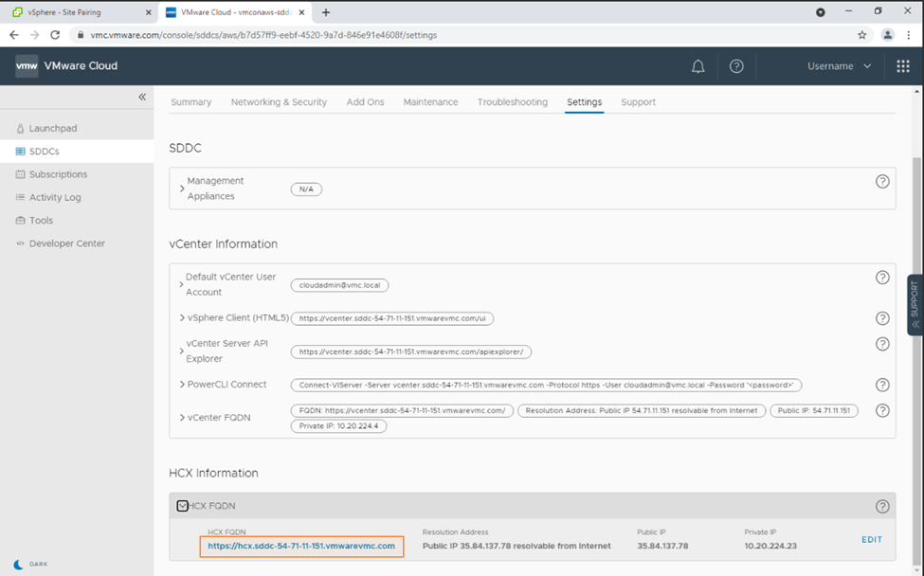Click the notifications bell icon
Screen dimensions: 924x576
698,66
